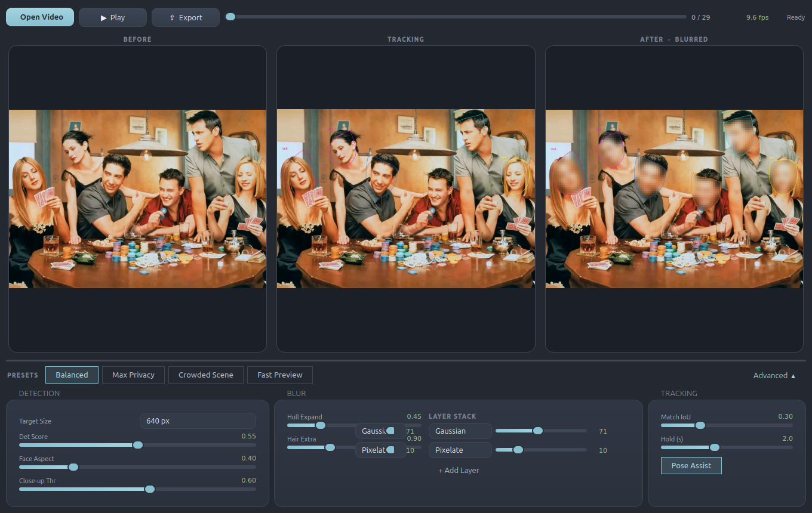Click the Open Video button
The width and height of the screenshot is (812, 513).
[40, 17]
